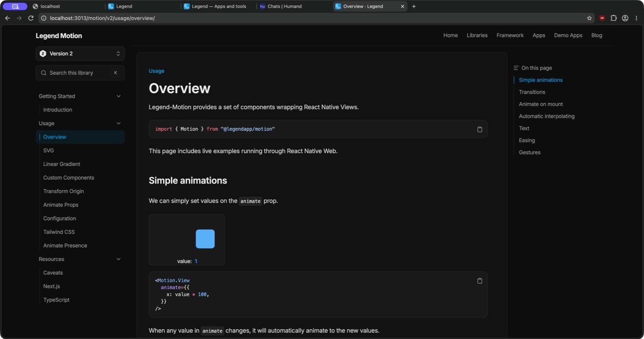Screen dimensions: 644x339
Task: Click the Simple animations heading
Action: tap(188, 181)
